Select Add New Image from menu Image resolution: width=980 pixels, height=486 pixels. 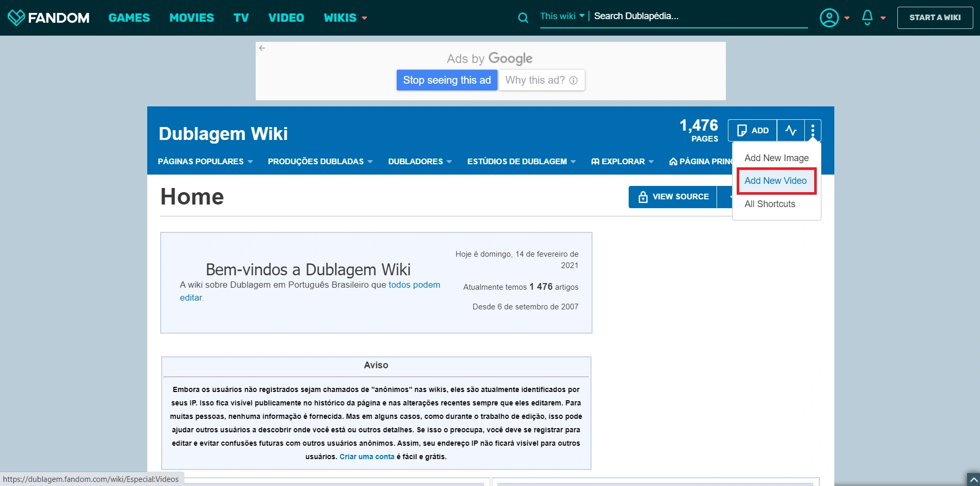[x=776, y=158]
